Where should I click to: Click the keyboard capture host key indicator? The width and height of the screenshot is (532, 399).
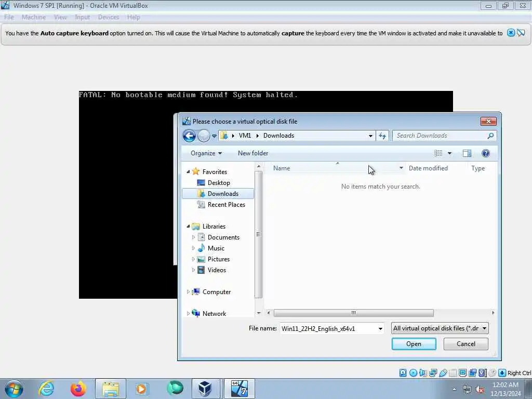(502, 373)
